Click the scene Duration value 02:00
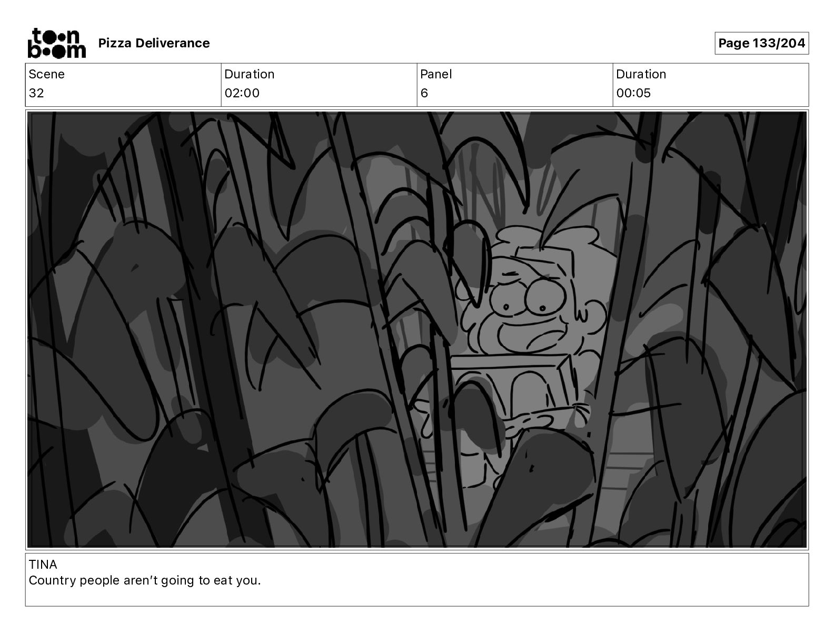Screen dimensions: 834x644 pos(242,93)
